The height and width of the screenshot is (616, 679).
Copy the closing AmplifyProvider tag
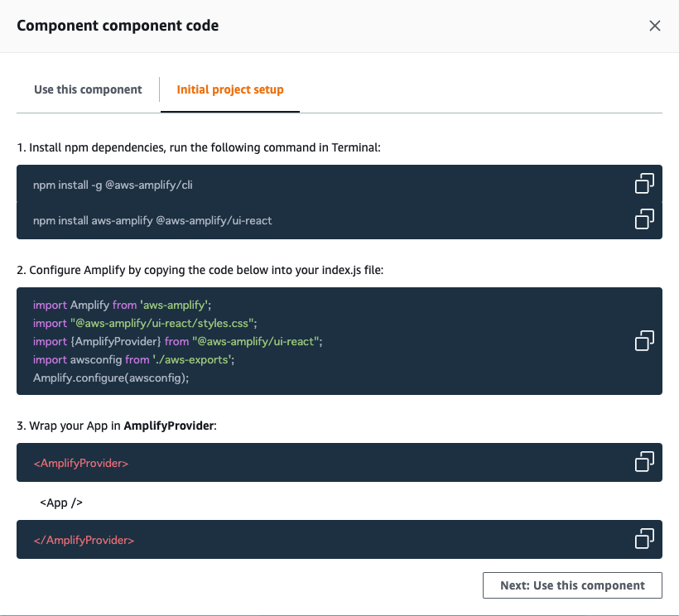pos(644,539)
